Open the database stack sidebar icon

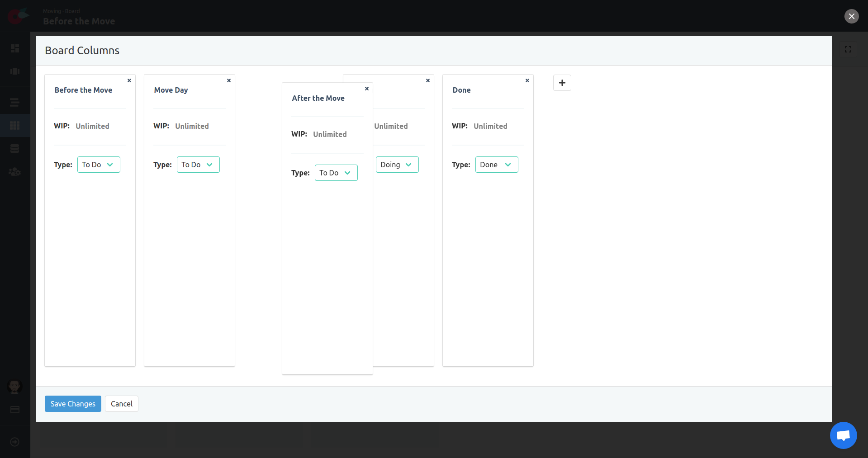(15, 148)
